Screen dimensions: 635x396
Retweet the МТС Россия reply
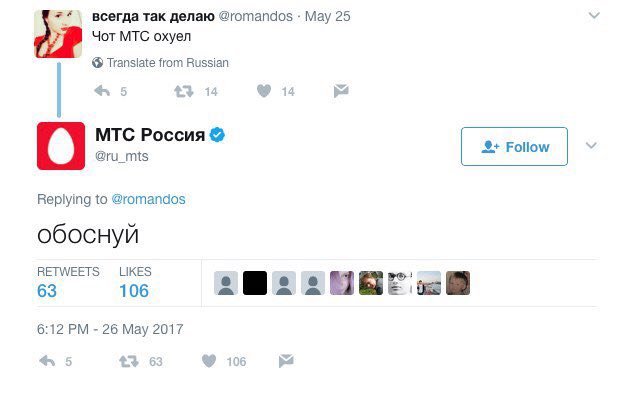pyautogui.click(x=129, y=361)
